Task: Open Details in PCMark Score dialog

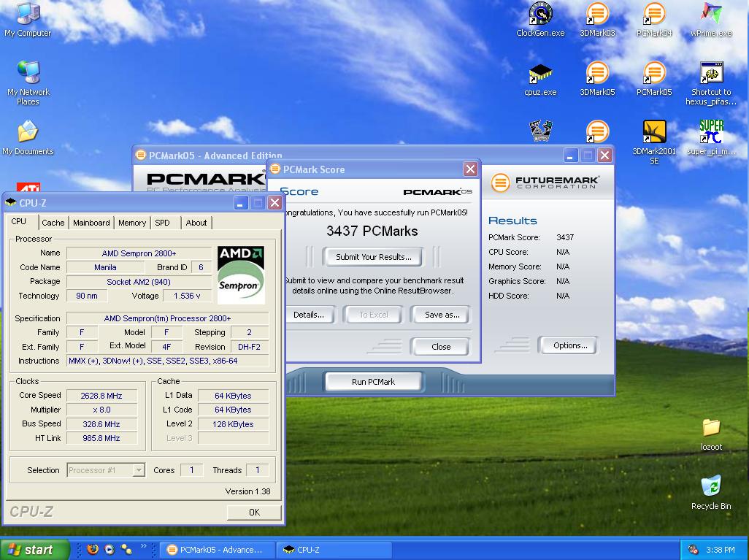Action: point(309,315)
